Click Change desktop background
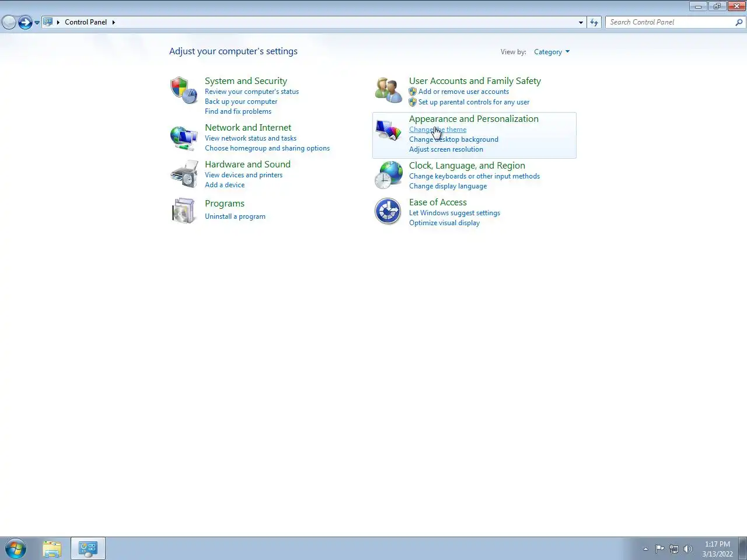Screen dimensions: 747x560 tap(453, 139)
